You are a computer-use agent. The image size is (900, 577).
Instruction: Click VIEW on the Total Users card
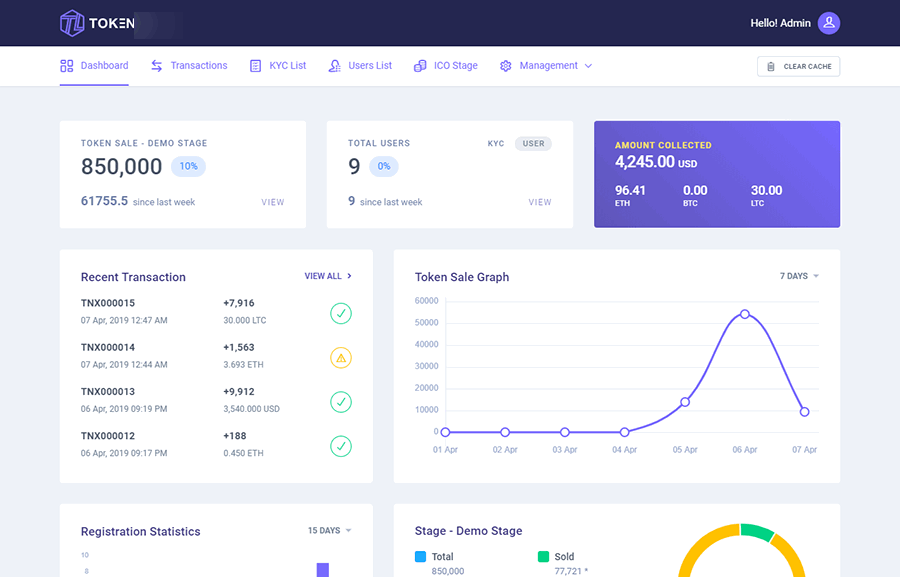point(540,202)
